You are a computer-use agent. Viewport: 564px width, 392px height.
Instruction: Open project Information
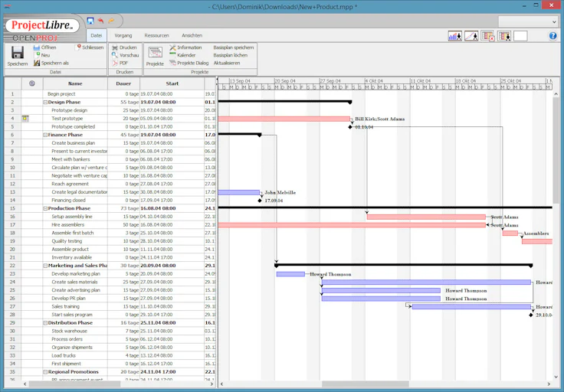coord(185,47)
